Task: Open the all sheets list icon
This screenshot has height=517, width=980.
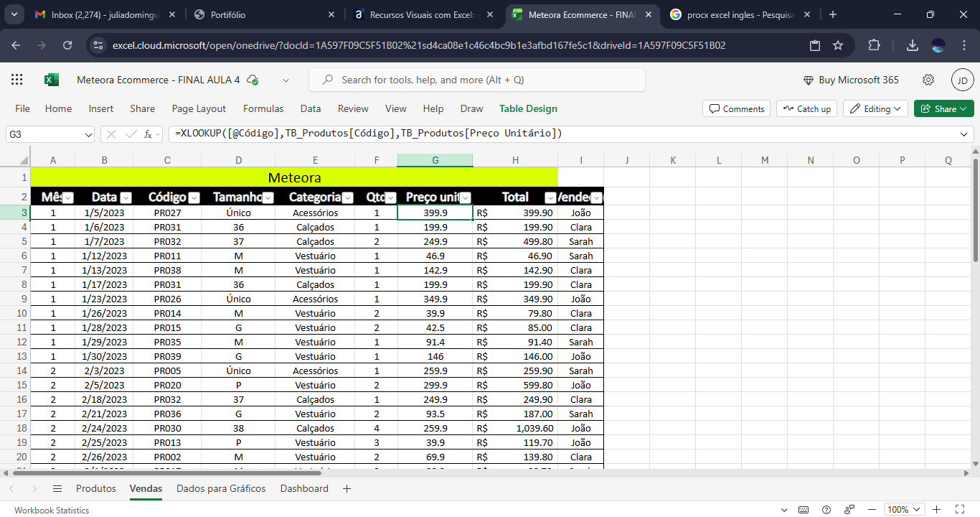Action: [x=57, y=488]
